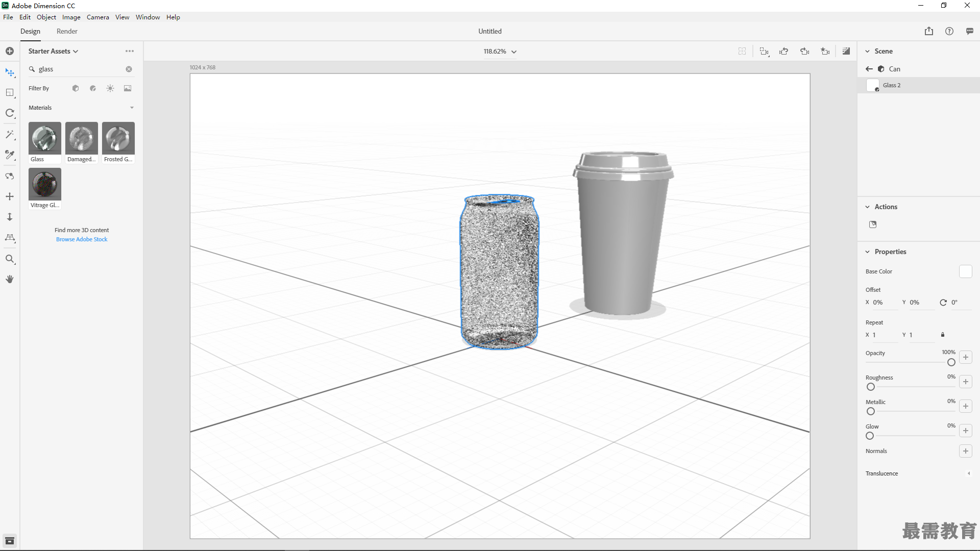The height and width of the screenshot is (551, 980).
Task: Toggle the Repeat lock aspect icon
Action: [x=943, y=335]
